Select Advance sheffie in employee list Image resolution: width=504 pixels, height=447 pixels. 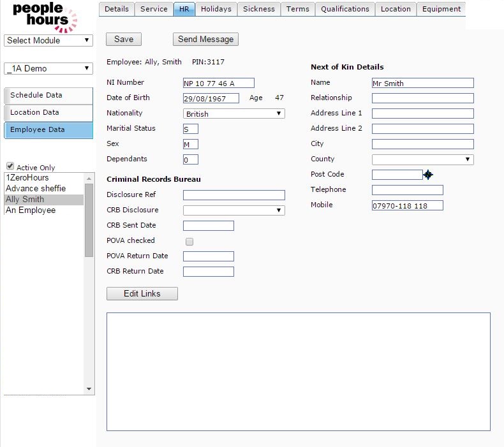36,189
